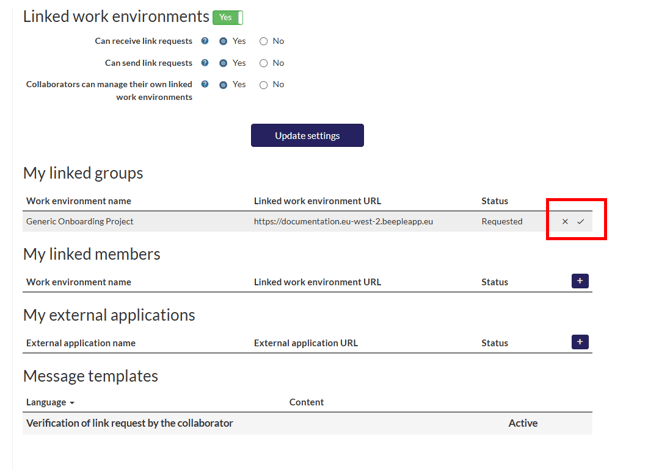Screen dimensions: 670x470
Task: Open the Language dropdown in Message templates
Action: point(50,402)
